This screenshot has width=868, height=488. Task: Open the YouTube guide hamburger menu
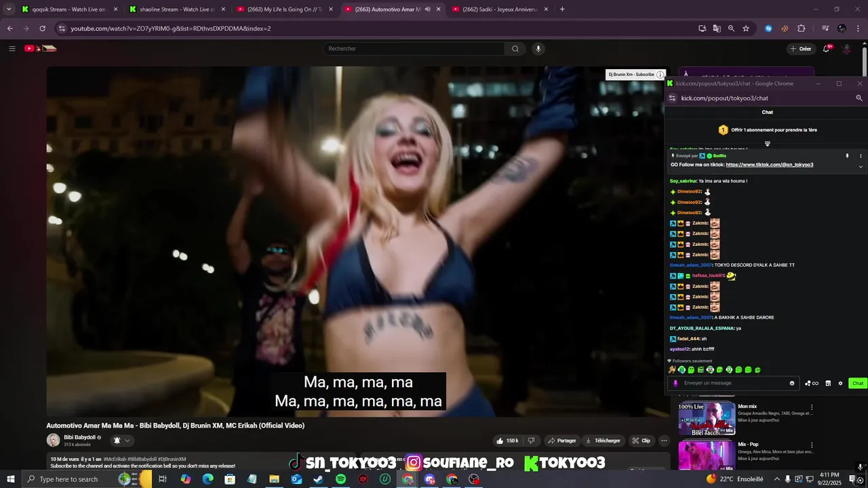click(12, 49)
